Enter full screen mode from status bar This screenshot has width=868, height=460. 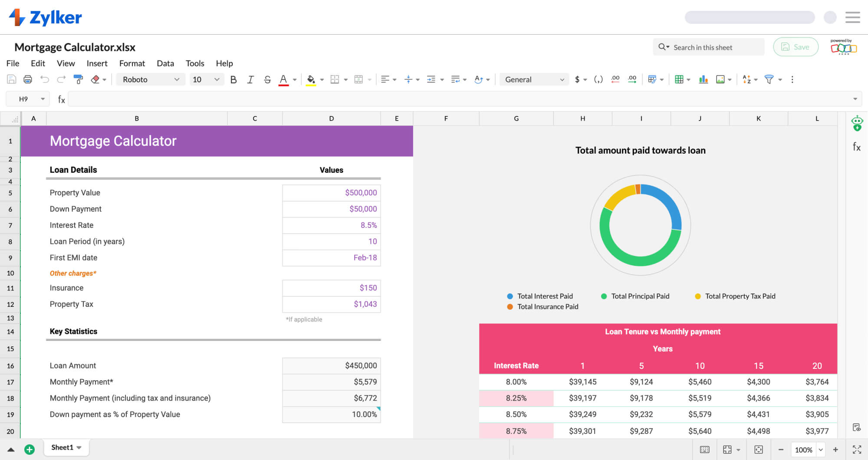coord(857,450)
